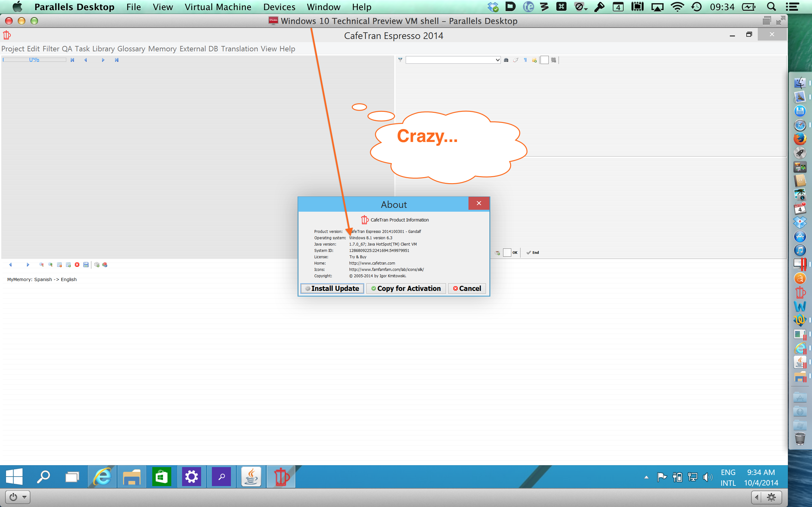Click the blue floppy save icon
Screen dimensions: 812x507
pos(86,265)
